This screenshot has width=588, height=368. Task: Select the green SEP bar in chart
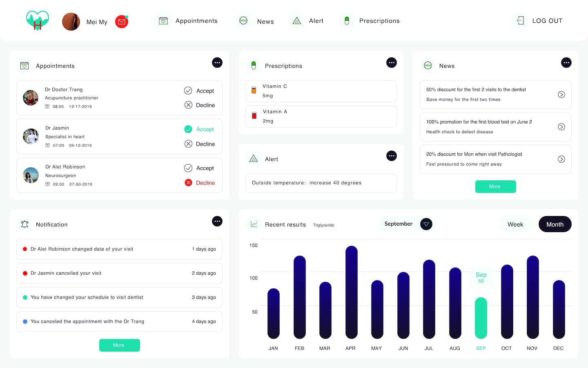pos(481,318)
